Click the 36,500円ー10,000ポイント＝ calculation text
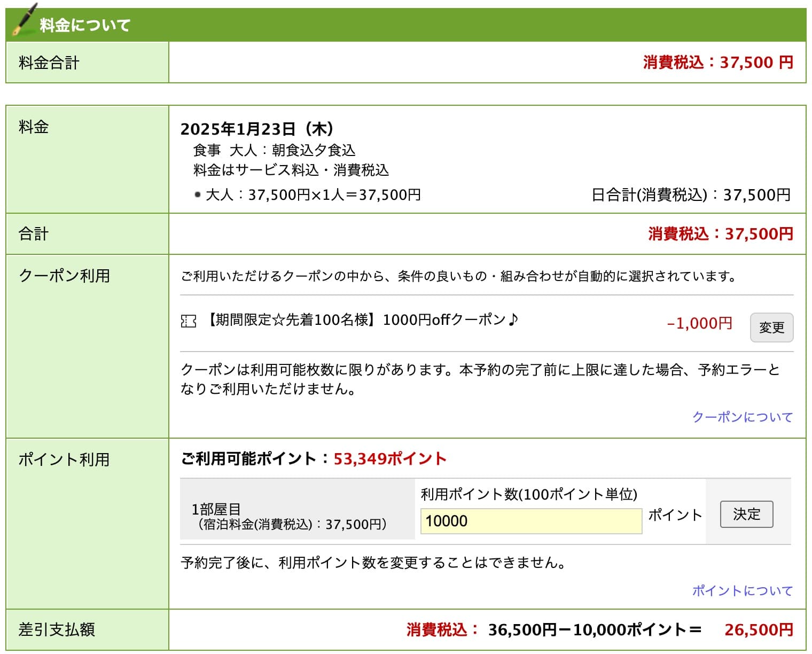 click(595, 629)
